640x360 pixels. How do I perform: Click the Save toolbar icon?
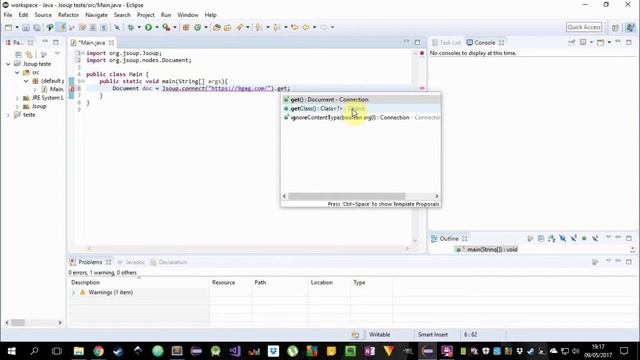26,27
